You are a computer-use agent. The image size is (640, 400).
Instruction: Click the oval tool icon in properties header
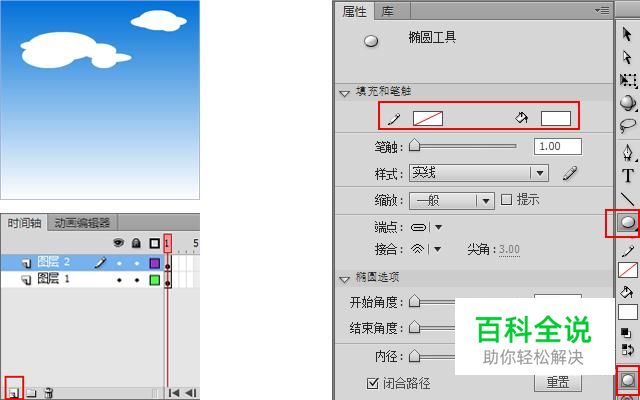pos(371,41)
